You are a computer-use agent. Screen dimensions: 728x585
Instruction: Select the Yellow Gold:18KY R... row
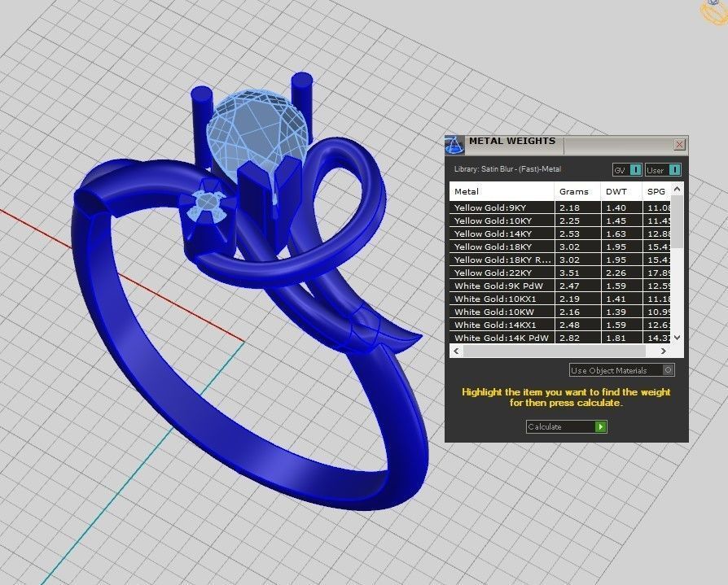coord(560,260)
